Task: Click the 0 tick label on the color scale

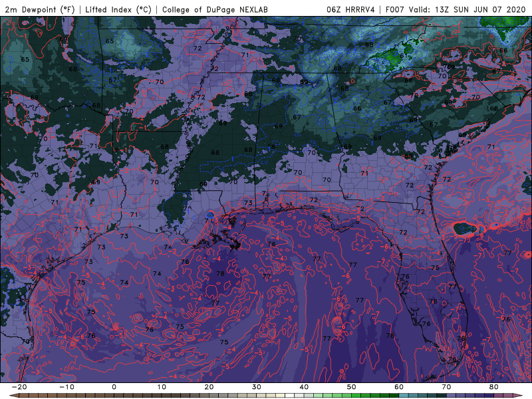Action: coord(114,387)
